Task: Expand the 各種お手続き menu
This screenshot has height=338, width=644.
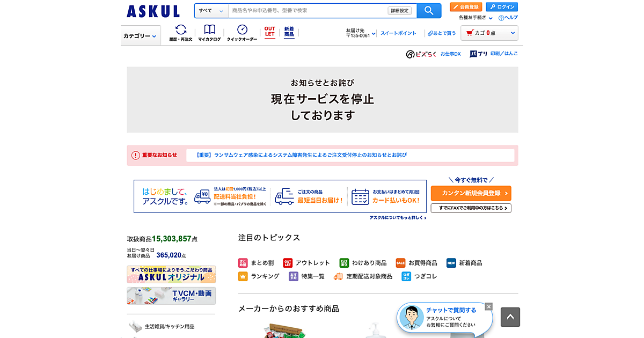Action: tap(475, 18)
